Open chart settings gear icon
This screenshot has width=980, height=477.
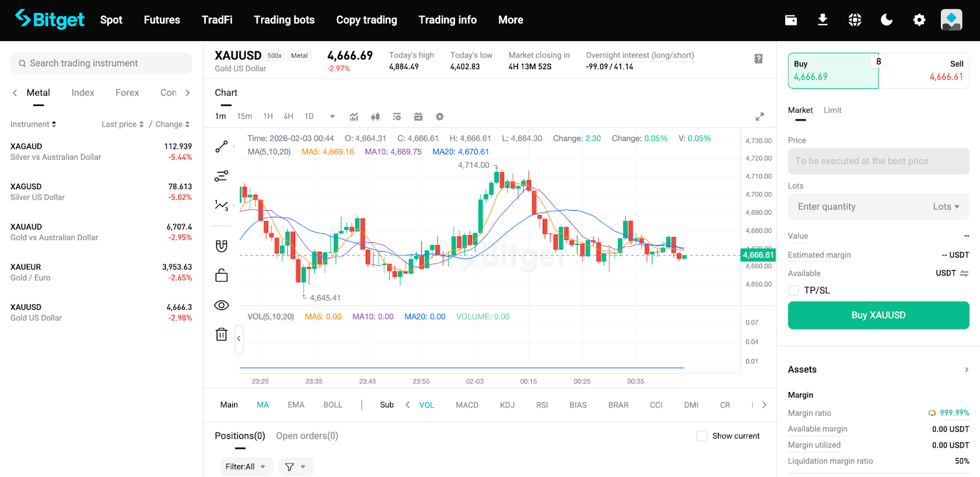(x=439, y=116)
